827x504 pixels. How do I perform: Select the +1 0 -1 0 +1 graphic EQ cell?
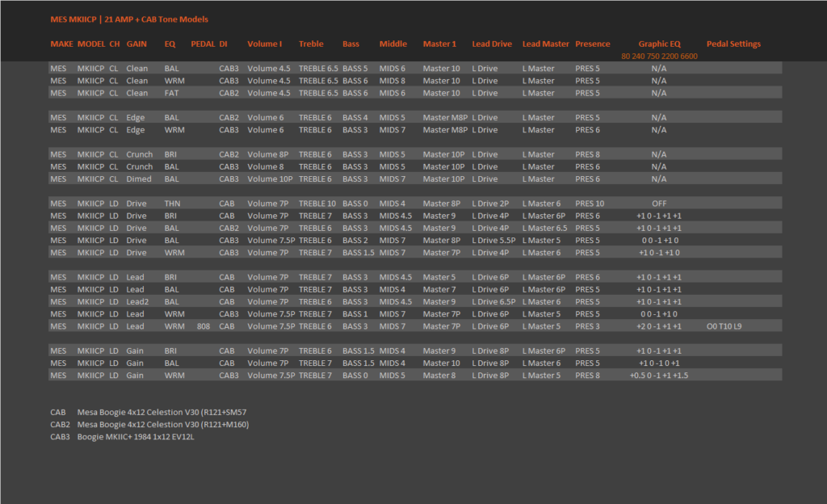click(x=659, y=363)
